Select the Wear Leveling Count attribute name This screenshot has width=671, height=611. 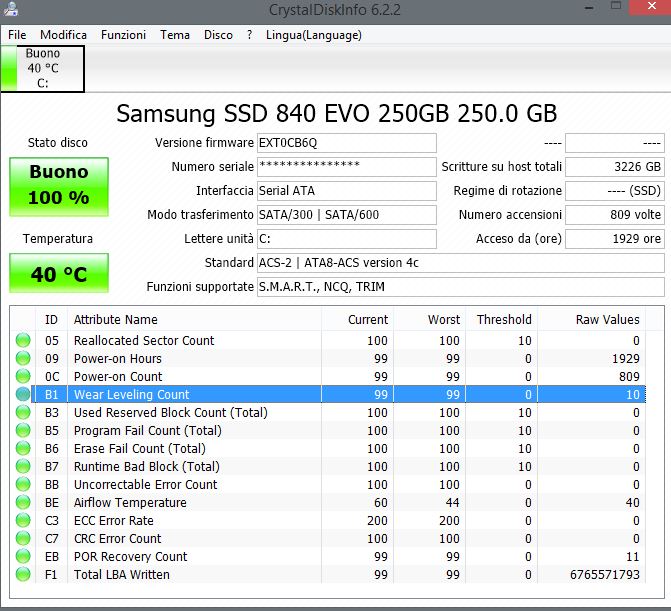click(x=131, y=394)
